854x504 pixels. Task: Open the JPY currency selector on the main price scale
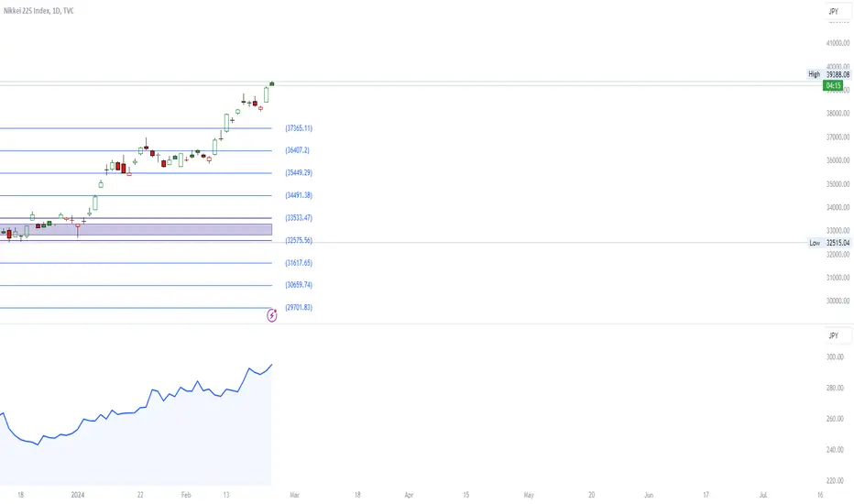pyautogui.click(x=838, y=11)
